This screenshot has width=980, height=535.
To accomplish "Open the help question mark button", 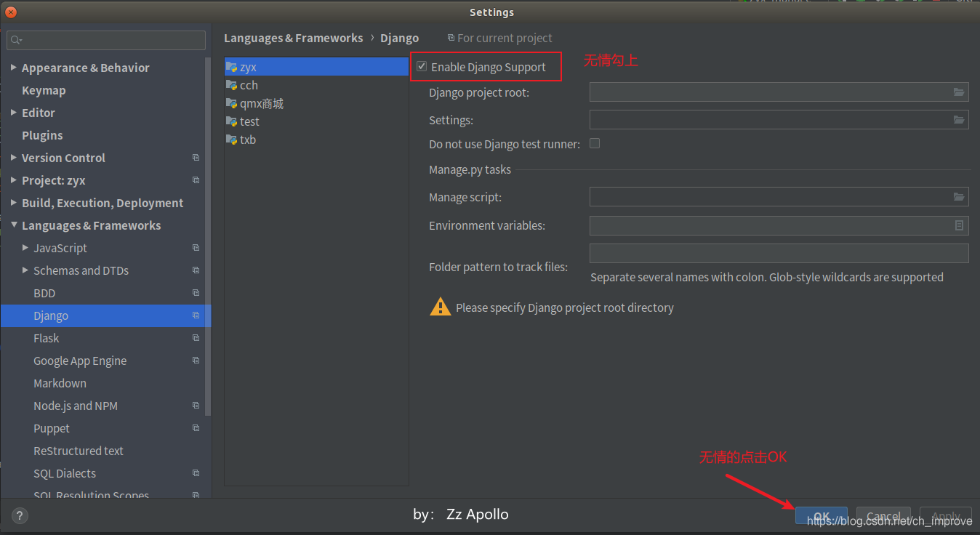I will click(20, 516).
